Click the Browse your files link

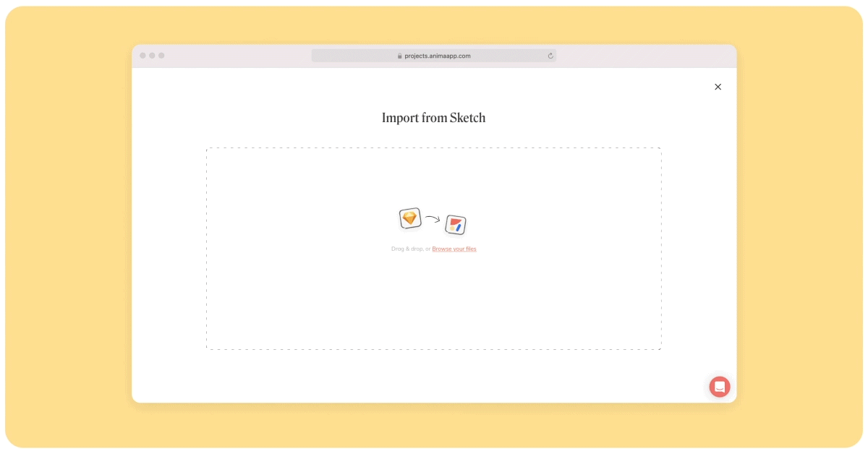[454, 249]
